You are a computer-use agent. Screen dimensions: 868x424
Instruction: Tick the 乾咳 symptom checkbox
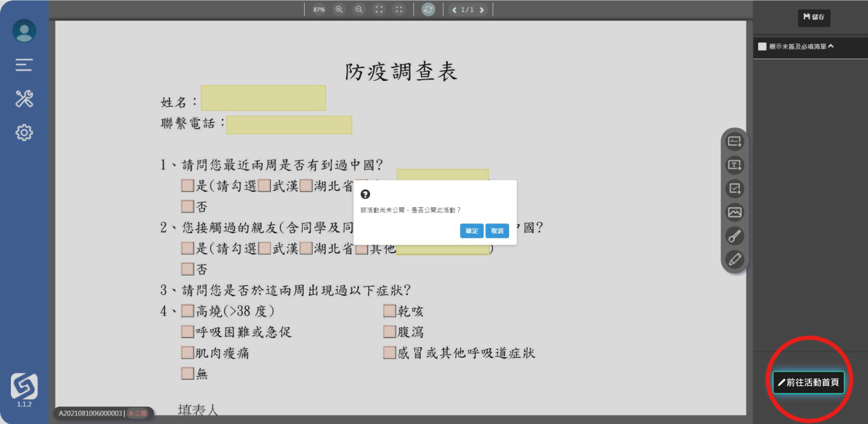pos(389,311)
